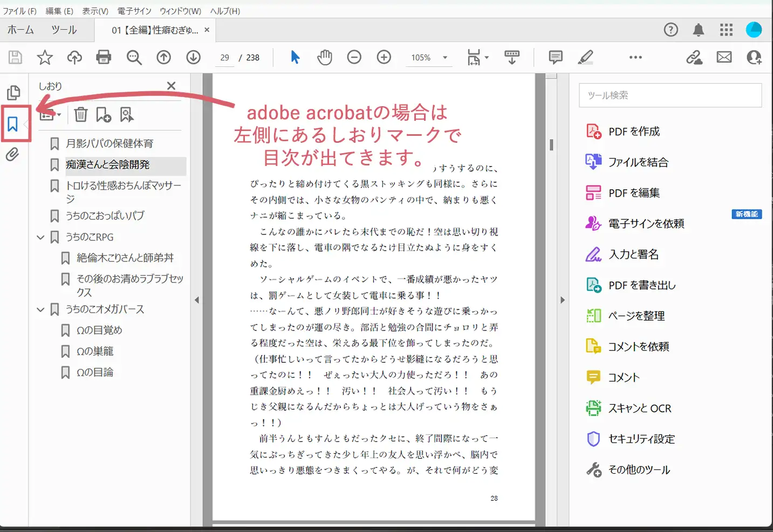Open the 表示 menu

coord(95,11)
